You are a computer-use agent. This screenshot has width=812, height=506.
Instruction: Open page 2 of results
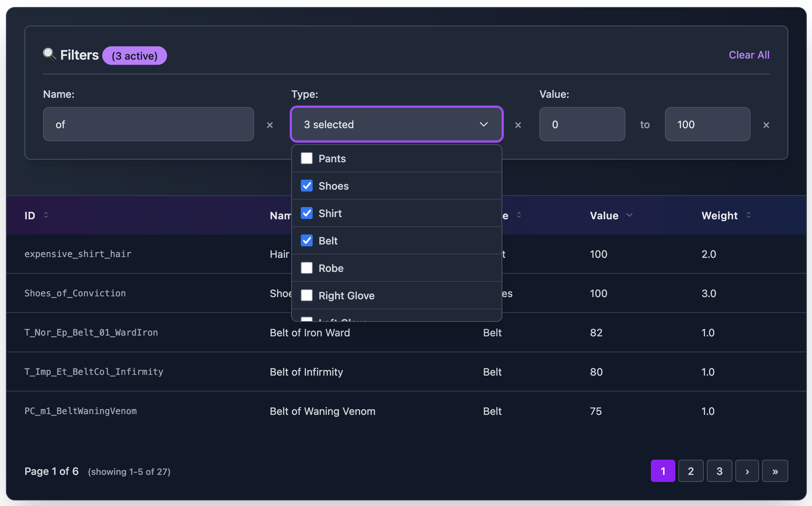pyautogui.click(x=690, y=471)
